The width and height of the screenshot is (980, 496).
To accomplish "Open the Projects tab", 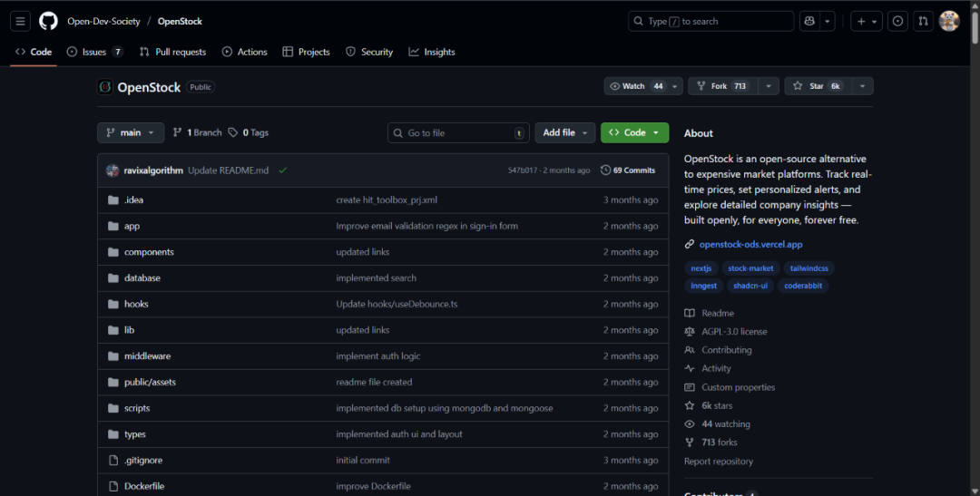I will coord(307,52).
